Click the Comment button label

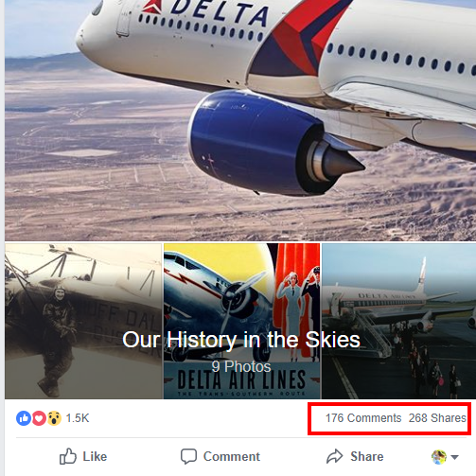pos(232,456)
